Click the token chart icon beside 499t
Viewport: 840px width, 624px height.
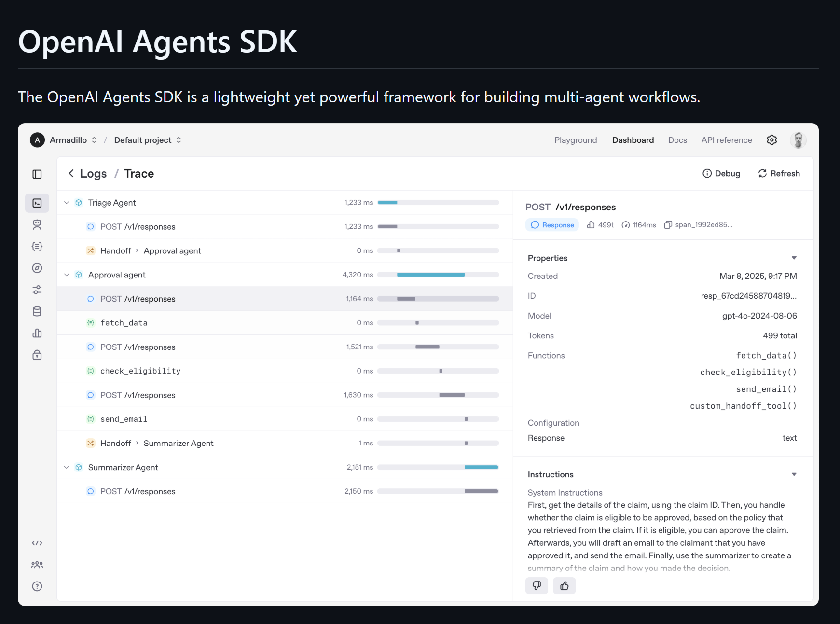click(591, 225)
